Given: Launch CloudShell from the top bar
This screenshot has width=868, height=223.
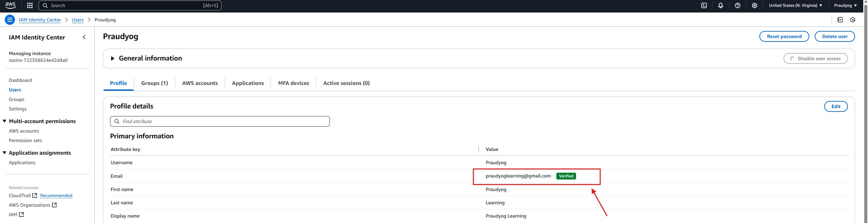Looking at the screenshot, I should (x=704, y=5).
